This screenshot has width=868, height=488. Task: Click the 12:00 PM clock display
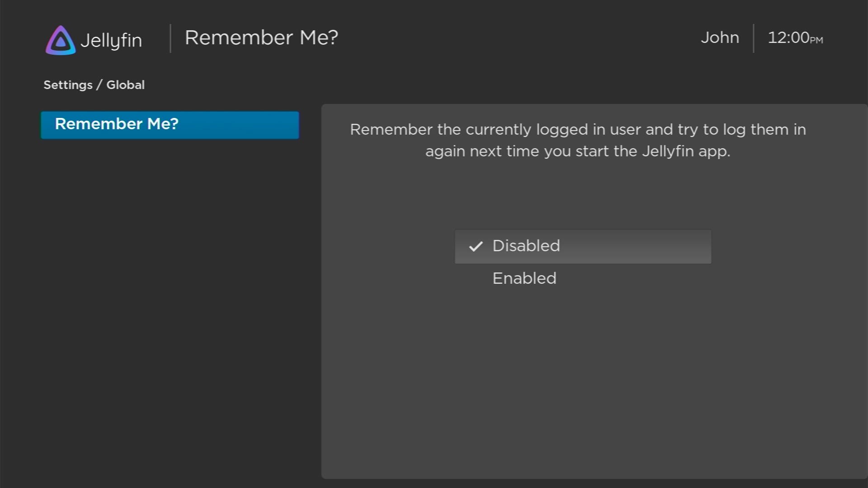click(795, 38)
